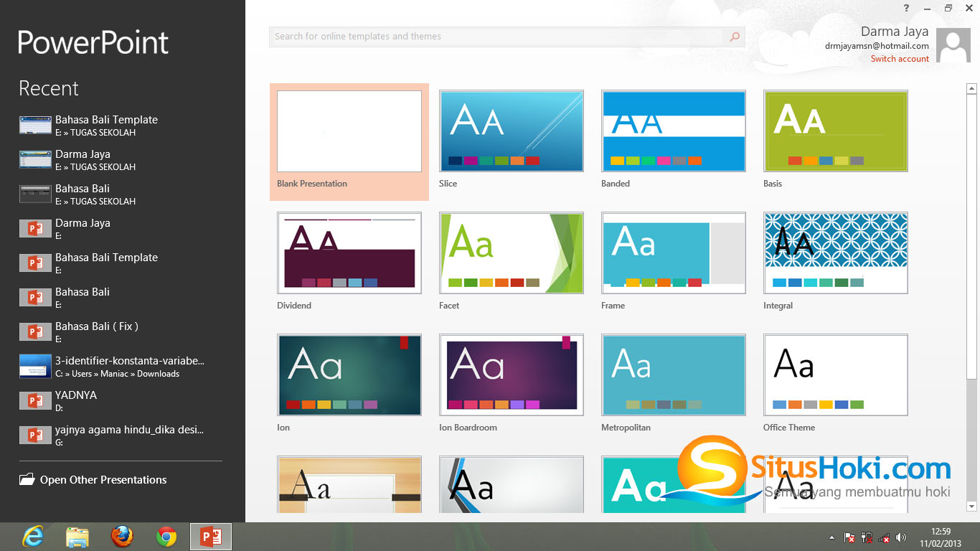The width and height of the screenshot is (980, 551).
Task: Launch File Explorer from the taskbar
Action: [77, 537]
